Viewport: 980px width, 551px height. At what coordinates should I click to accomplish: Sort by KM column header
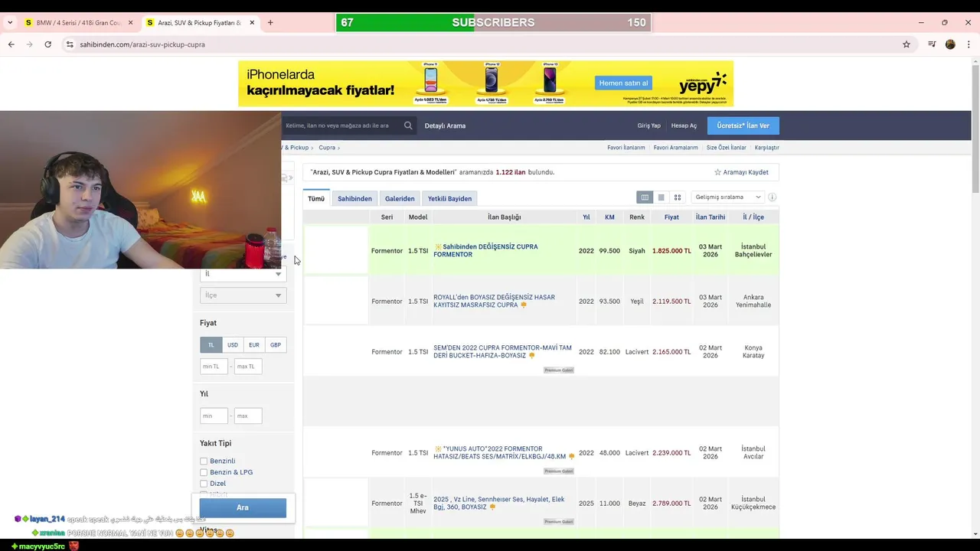[x=609, y=217]
